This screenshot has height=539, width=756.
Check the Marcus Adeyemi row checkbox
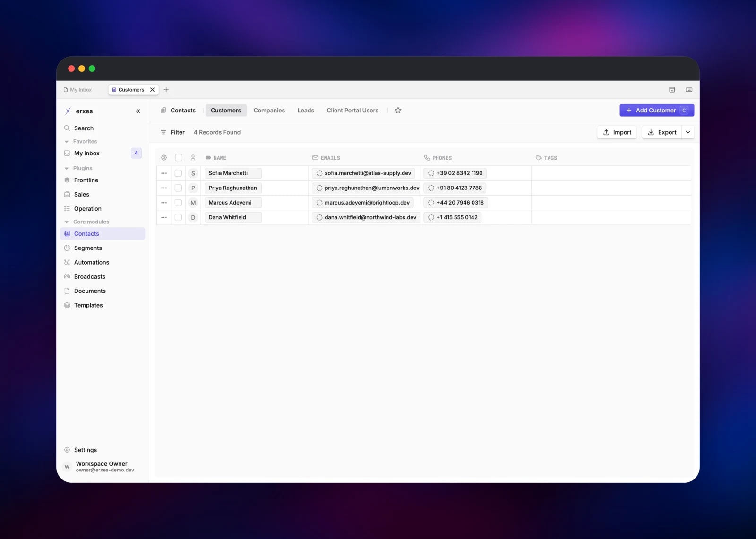click(178, 203)
